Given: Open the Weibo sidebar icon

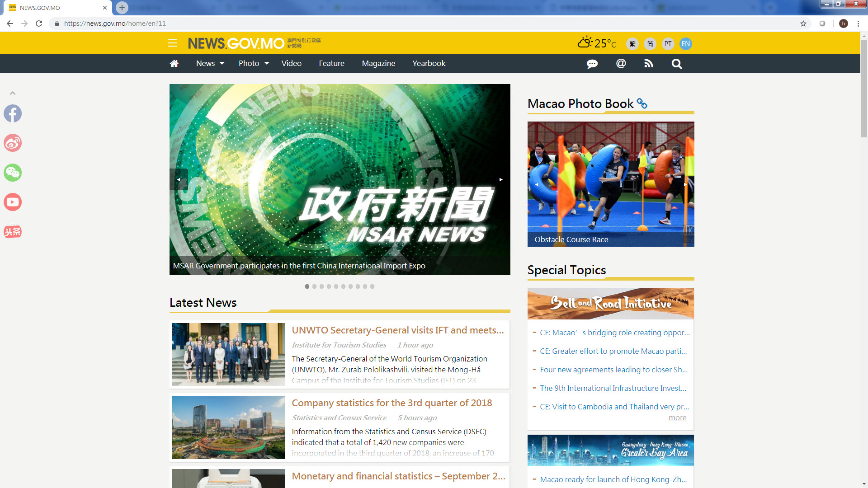Looking at the screenshot, I should [13, 143].
